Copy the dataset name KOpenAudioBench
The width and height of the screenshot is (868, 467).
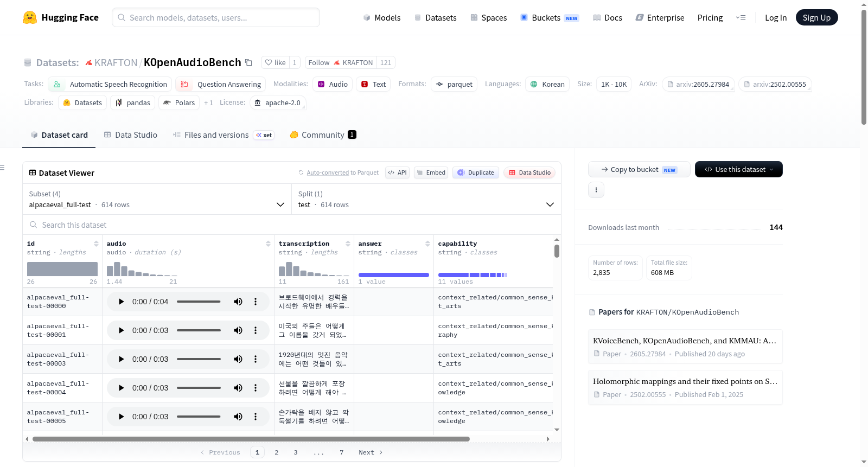pyautogui.click(x=248, y=62)
